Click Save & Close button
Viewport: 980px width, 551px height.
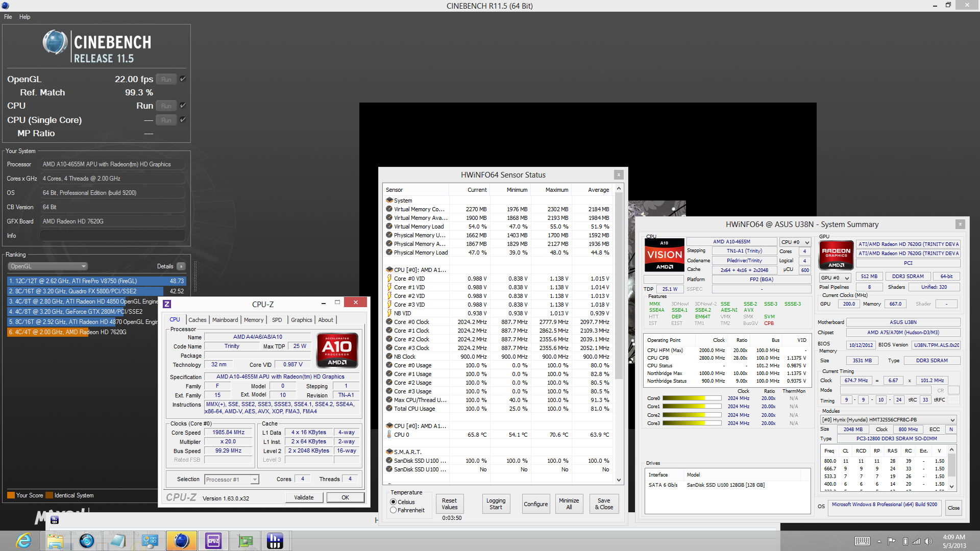click(604, 504)
